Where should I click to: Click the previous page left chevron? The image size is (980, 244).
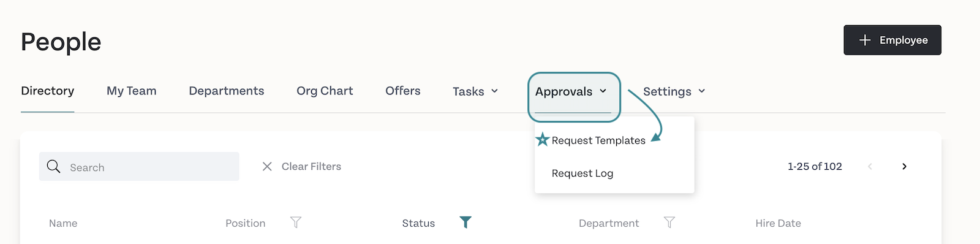tap(870, 166)
